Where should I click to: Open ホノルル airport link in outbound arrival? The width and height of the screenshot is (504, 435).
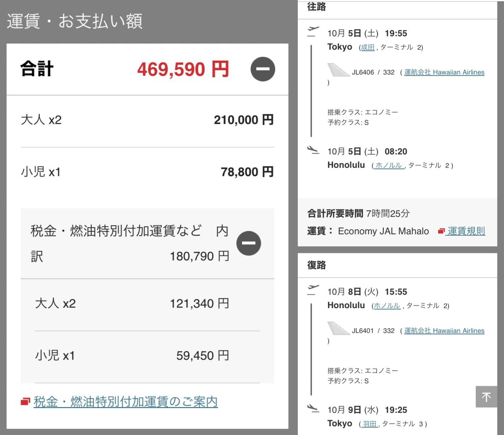click(x=389, y=165)
